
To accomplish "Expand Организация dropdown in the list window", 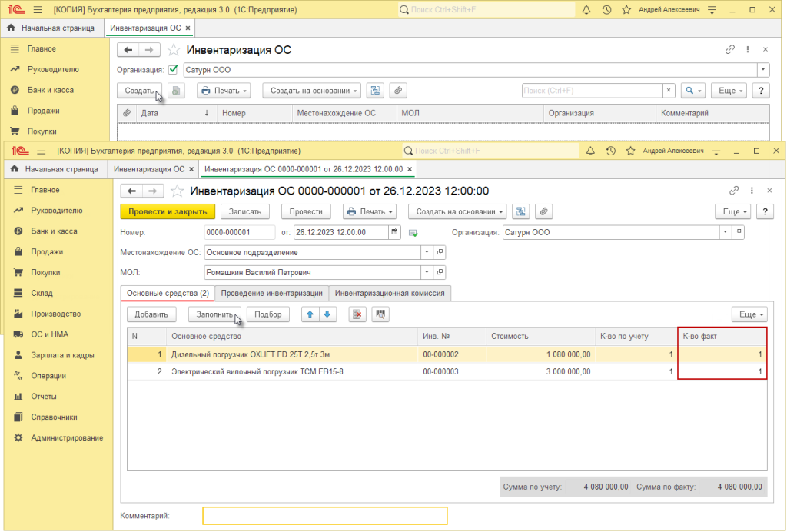I will (x=763, y=70).
